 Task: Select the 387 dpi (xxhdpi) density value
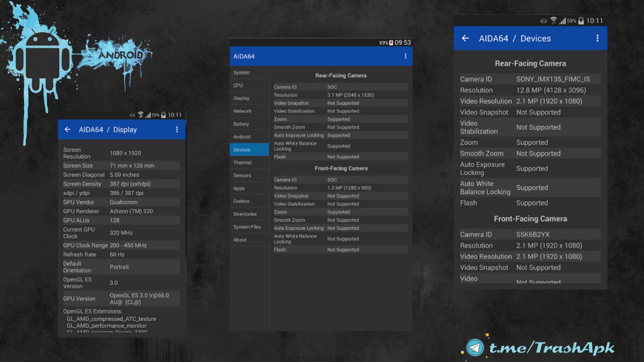[130, 184]
